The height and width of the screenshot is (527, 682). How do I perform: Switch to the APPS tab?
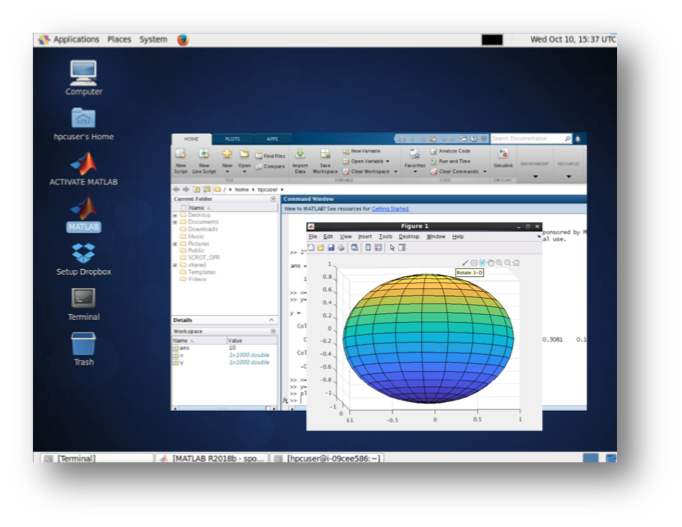click(x=272, y=139)
